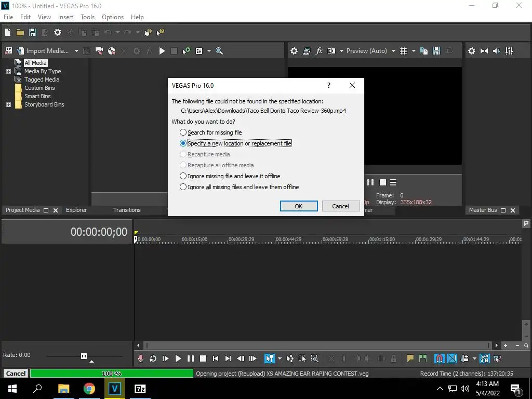The image size is (532, 399).
Task: Select Ignore all missing files and leave them offline
Action: [240, 187]
